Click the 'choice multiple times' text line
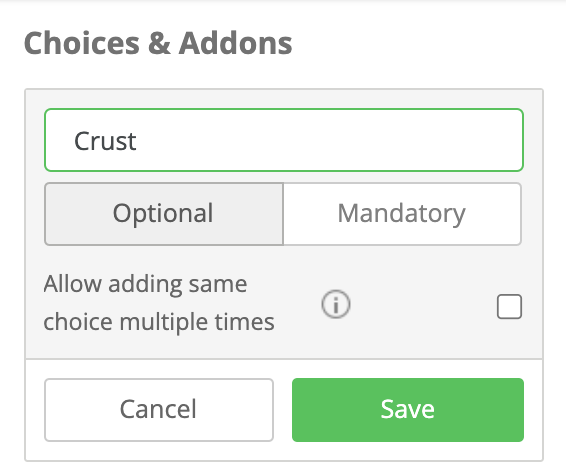The height and width of the screenshot is (476, 566). click(x=159, y=322)
